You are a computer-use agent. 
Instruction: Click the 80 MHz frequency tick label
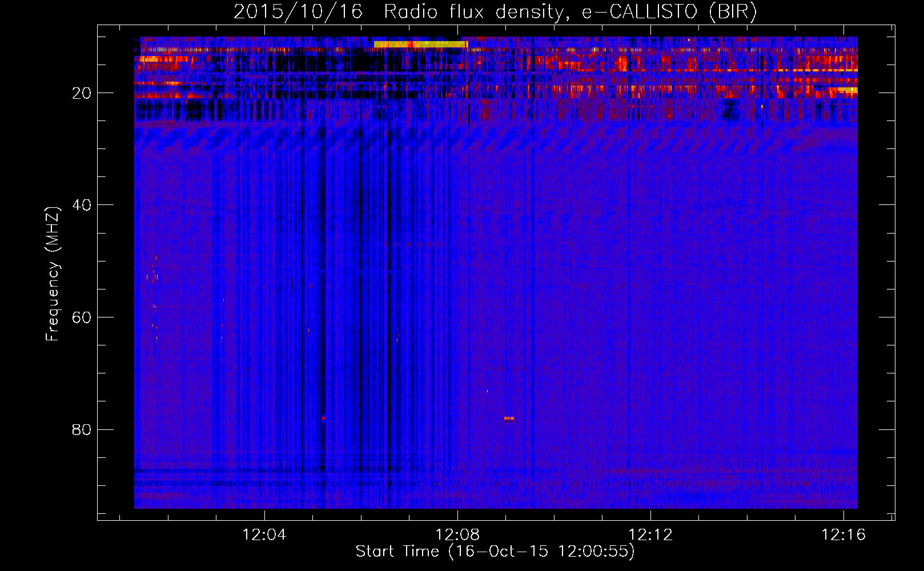coord(82,429)
